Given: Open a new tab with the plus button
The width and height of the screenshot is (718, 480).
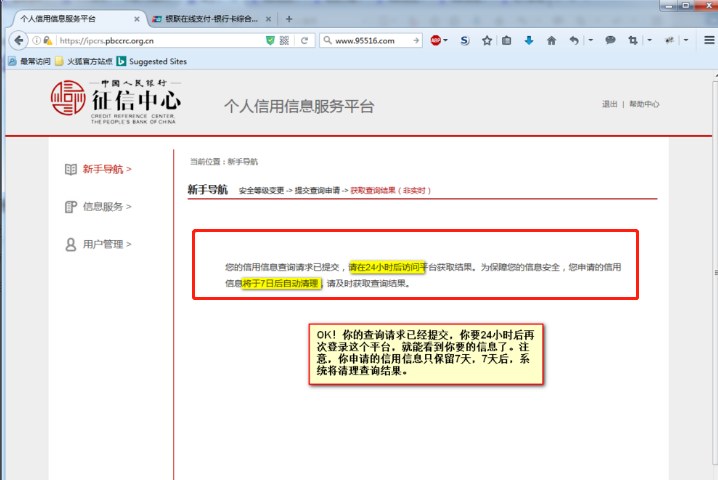Looking at the screenshot, I should [289, 18].
